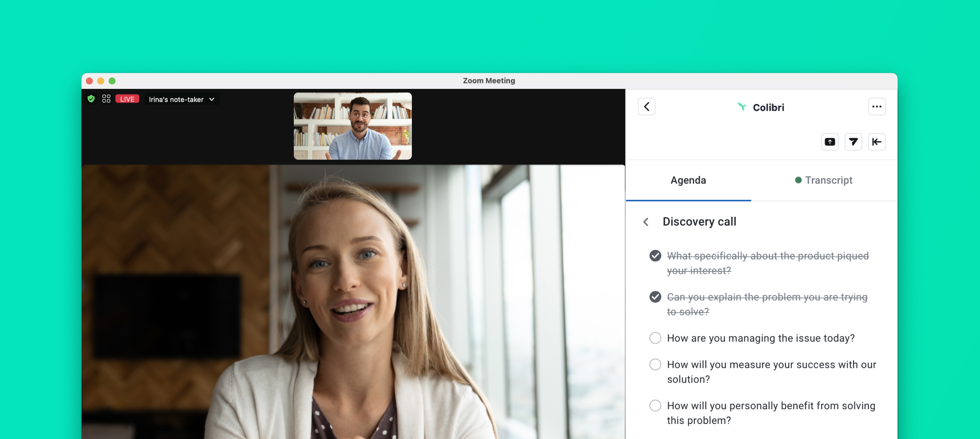
Task: Click 'How are you managing the issue today?' text
Action: pyautogui.click(x=761, y=338)
